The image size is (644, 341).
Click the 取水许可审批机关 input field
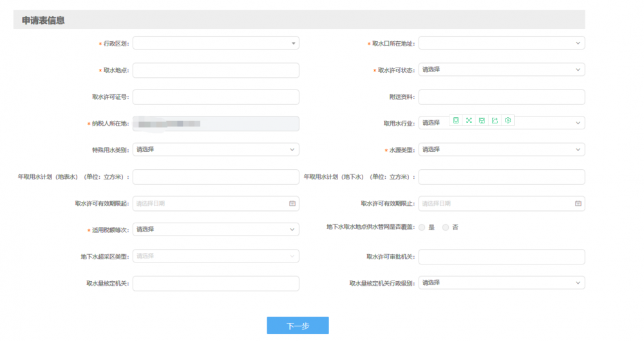click(x=501, y=257)
